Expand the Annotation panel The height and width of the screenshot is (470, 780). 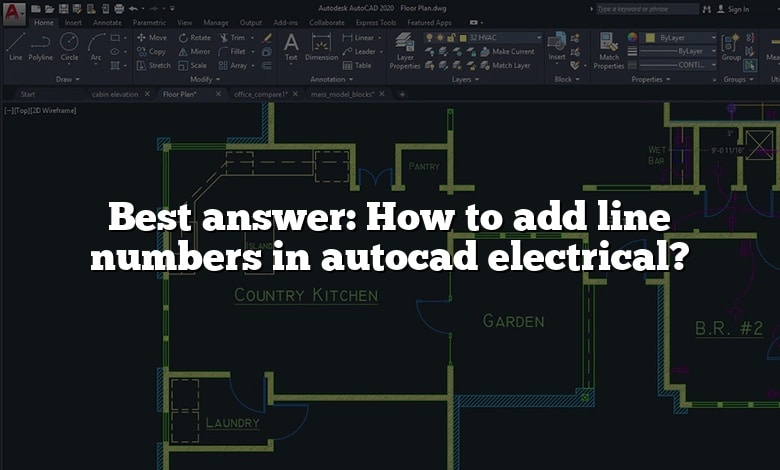[332, 79]
